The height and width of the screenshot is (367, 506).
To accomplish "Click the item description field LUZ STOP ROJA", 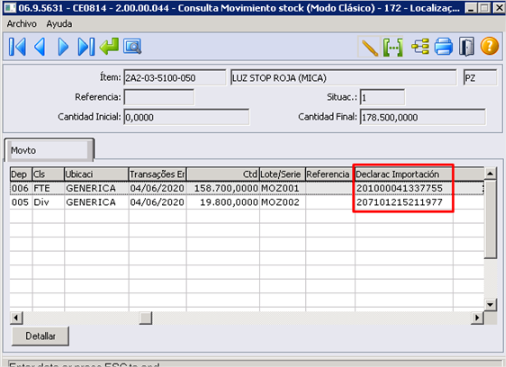I will click(343, 78).
